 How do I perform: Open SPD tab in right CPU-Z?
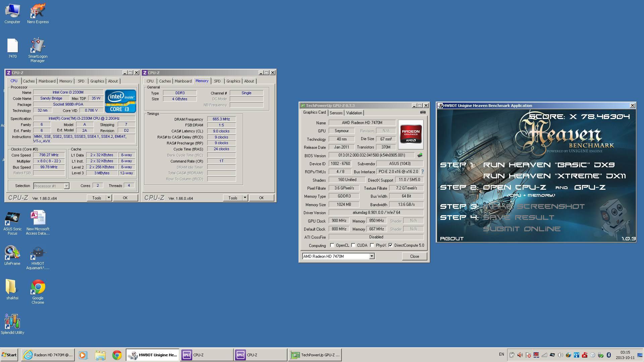(x=217, y=81)
